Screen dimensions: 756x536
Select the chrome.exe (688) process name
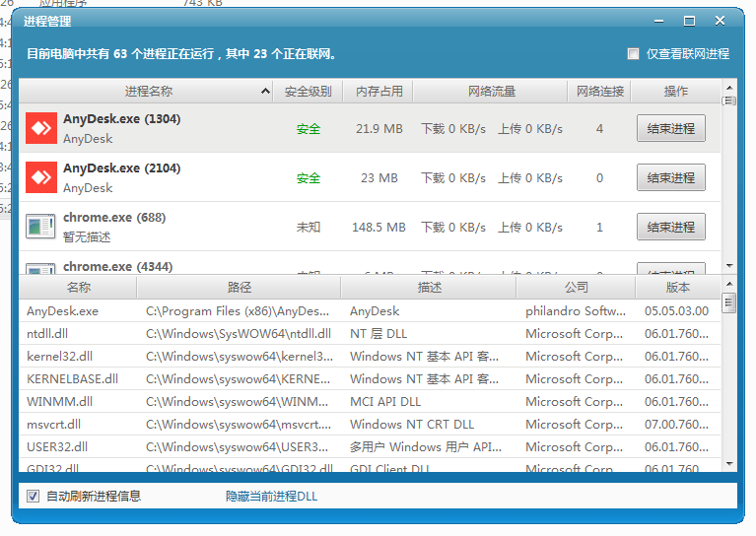(x=114, y=218)
